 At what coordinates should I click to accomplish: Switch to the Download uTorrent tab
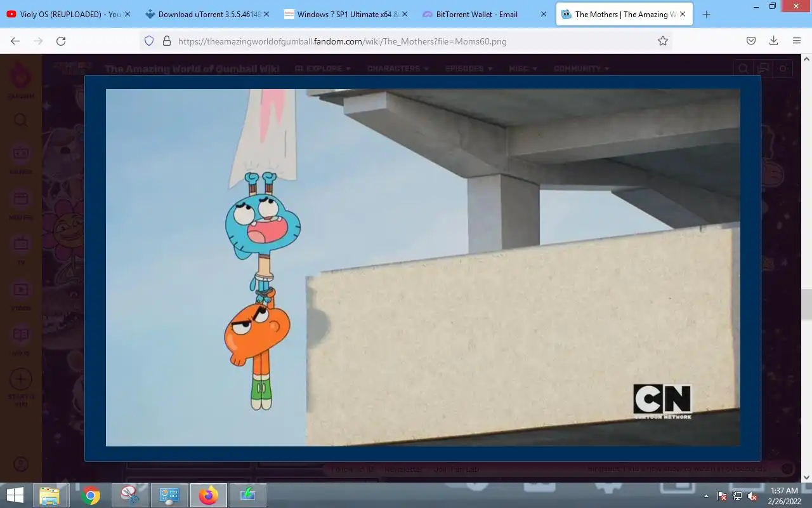(206, 14)
